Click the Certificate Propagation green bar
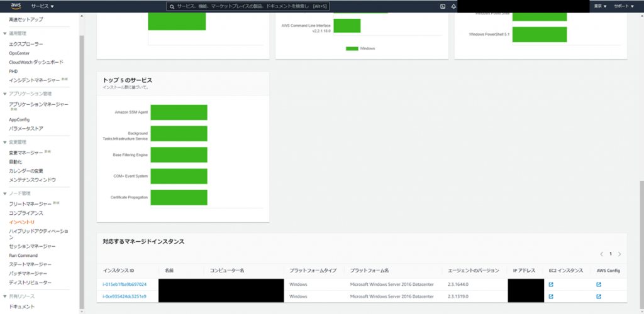The height and width of the screenshot is (314, 644). pyautogui.click(x=179, y=198)
